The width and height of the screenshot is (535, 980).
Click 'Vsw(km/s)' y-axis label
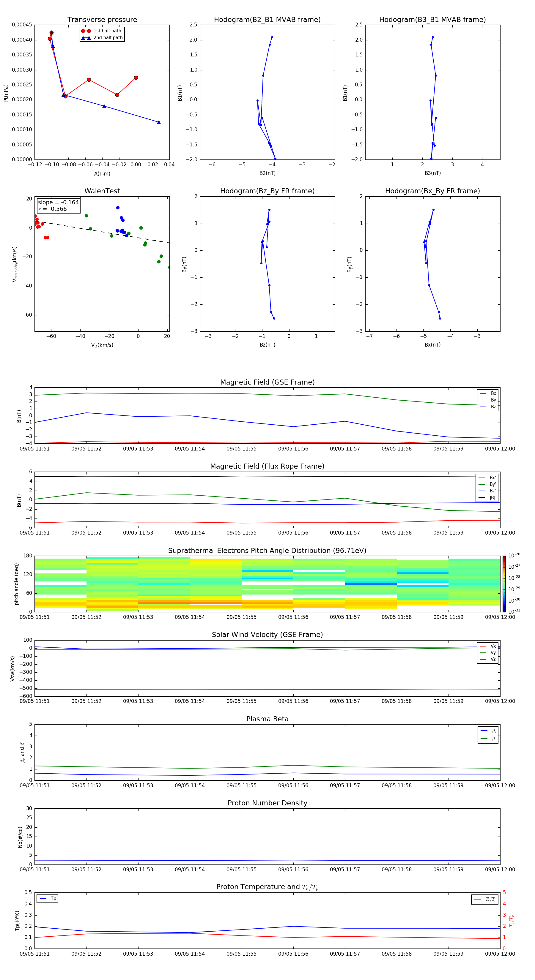(x=12, y=668)
